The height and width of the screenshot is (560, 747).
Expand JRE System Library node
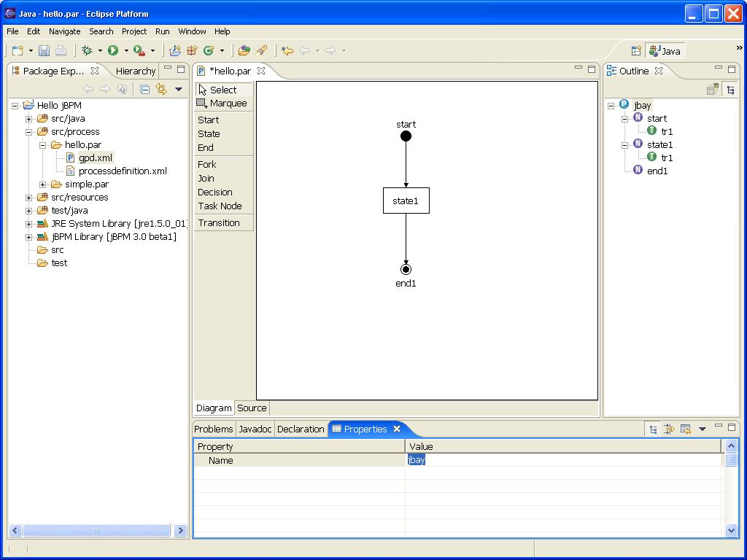(x=28, y=224)
